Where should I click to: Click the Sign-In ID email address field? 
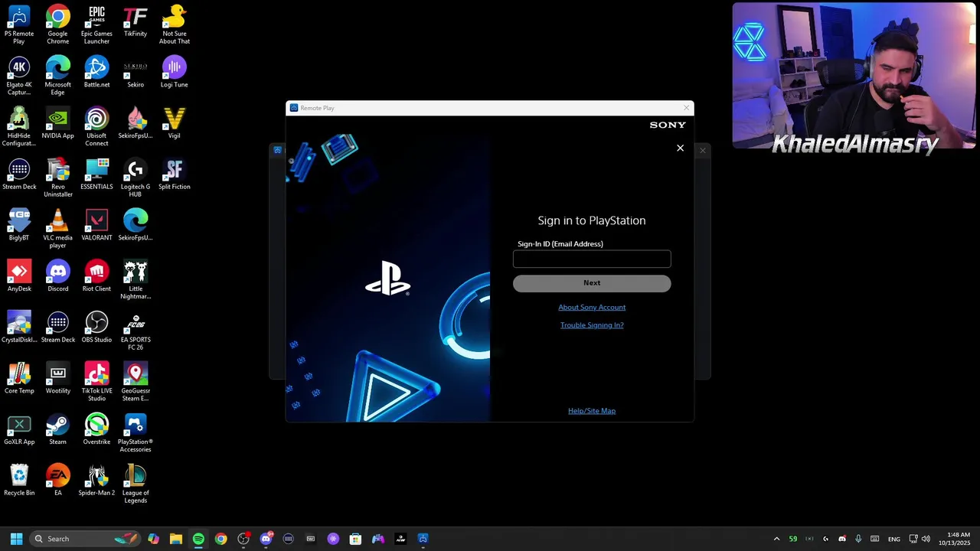pyautogui.click(x=592, y=259)
